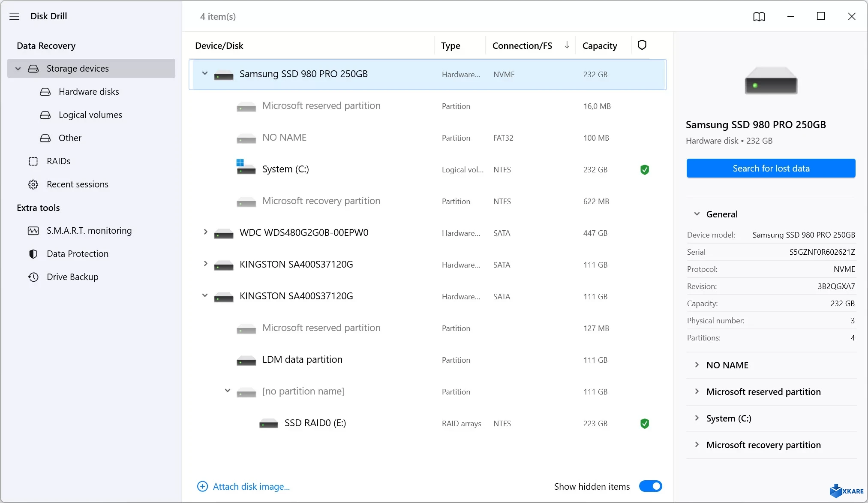The width and height of the screenshot is (868, 503).
Task: Click the RAIDs sidebar icon
Action: click(33, 161)
